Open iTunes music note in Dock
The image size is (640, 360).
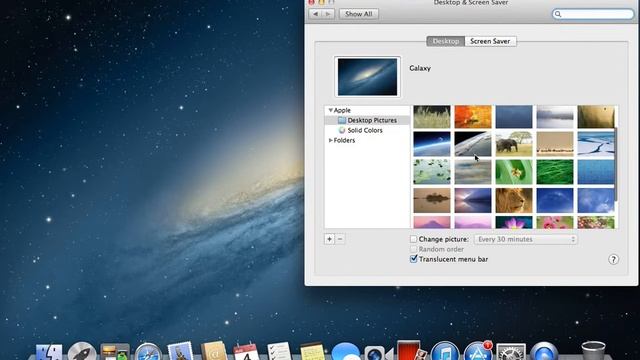(445, 351)
